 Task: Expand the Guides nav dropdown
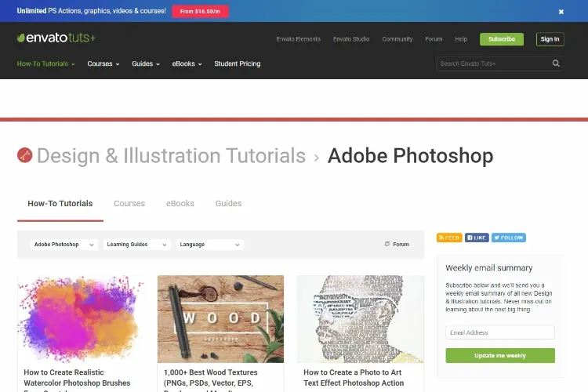[146, 64]
